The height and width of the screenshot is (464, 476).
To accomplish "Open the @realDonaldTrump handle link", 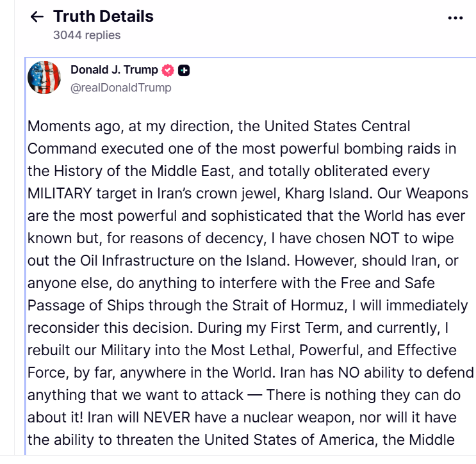I will pos(121,88).
